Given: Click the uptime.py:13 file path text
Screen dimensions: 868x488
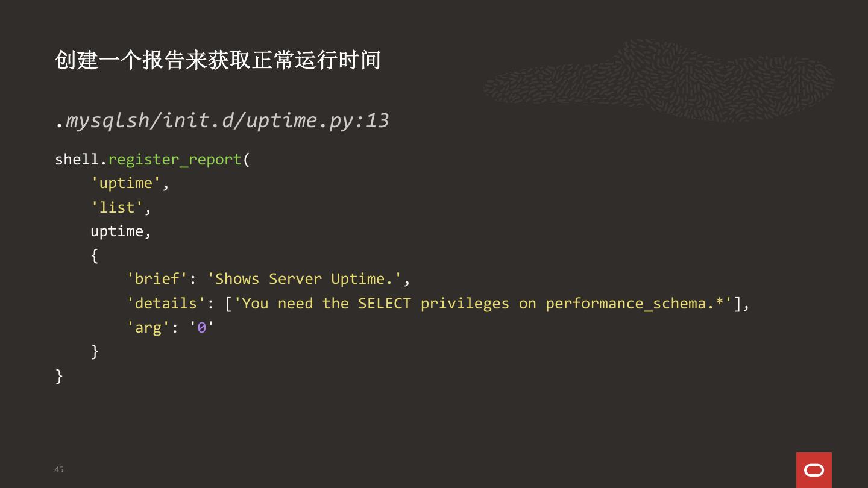Looking at the screenshot, I should [222, 120].
